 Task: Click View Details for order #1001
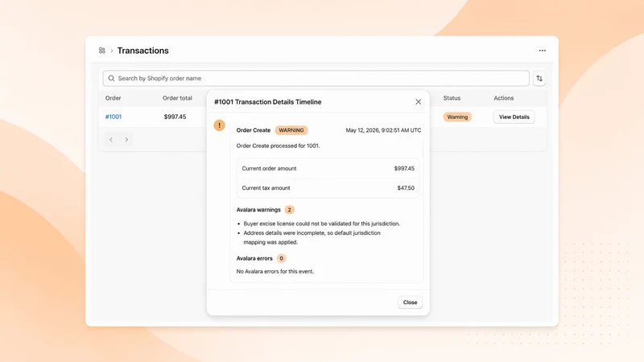tap(514, 117)
